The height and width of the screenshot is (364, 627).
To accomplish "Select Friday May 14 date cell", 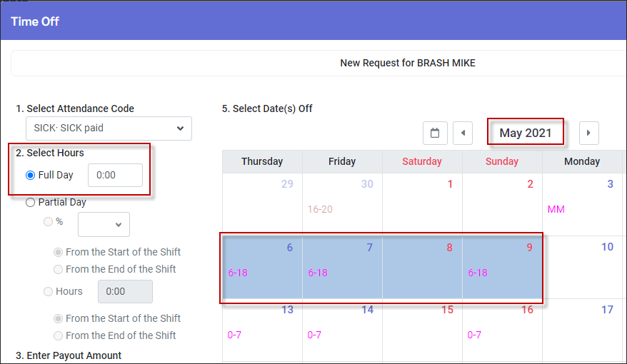I will (x=342, y=330).
